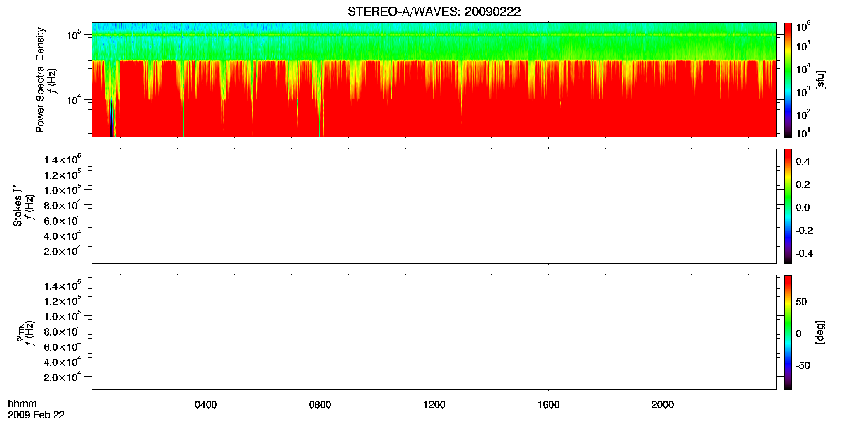
Task: Click the 0.4 label on Stokes colorbar
Action: click(803, 162)
